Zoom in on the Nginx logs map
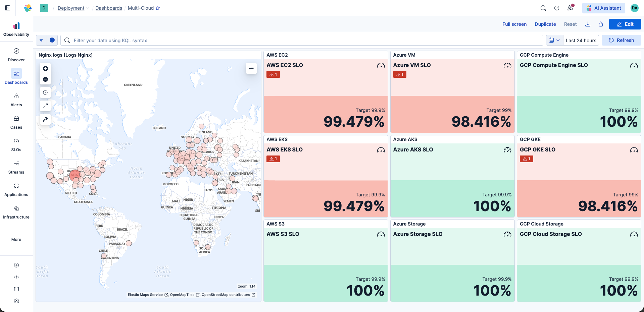Image resolution: width=644 pixels, height=312 pixels. pos(45,69)
